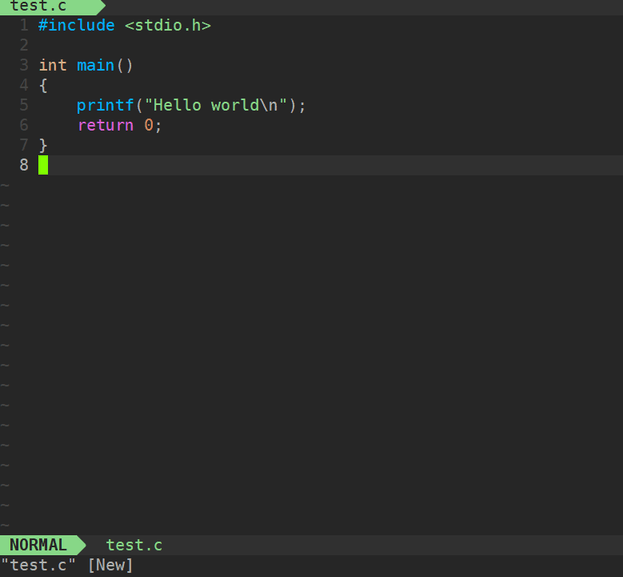The width and height of the screenshot is (623, 577).
Task: Click the green cursor block on line 8
Action: 43,165
